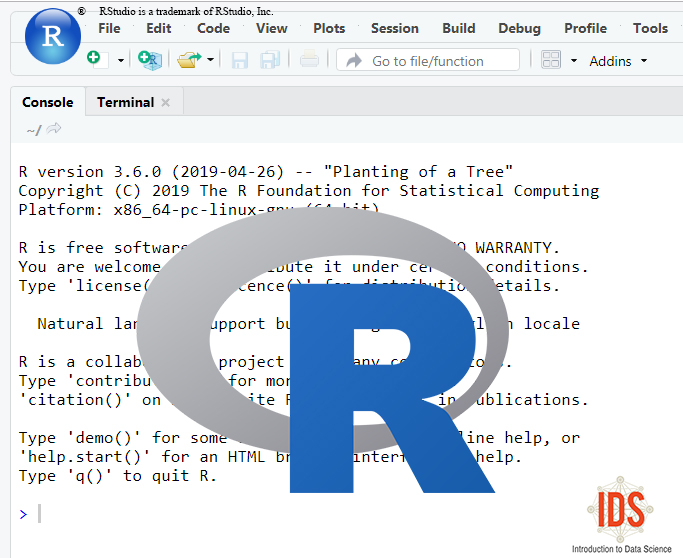683x558 pixels.
Task: Switch to the Console tab
Action: pyautogui.click(x=48, y=102)
